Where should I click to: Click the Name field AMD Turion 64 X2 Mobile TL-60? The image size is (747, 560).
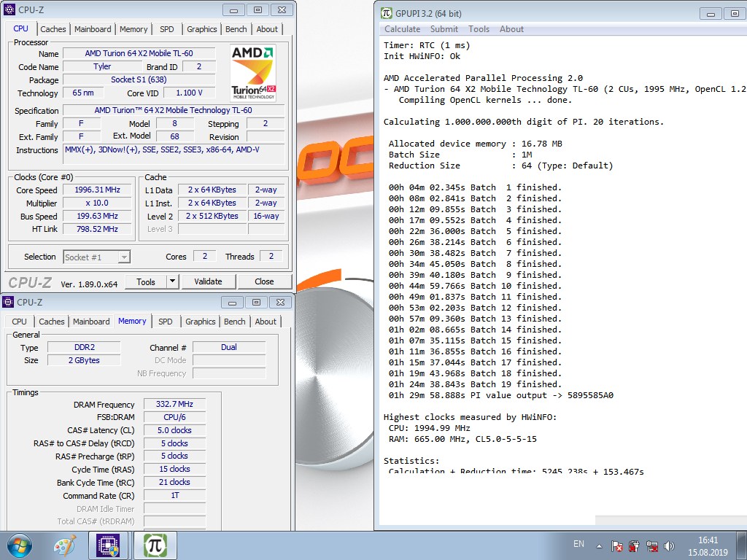coord(139,53)
